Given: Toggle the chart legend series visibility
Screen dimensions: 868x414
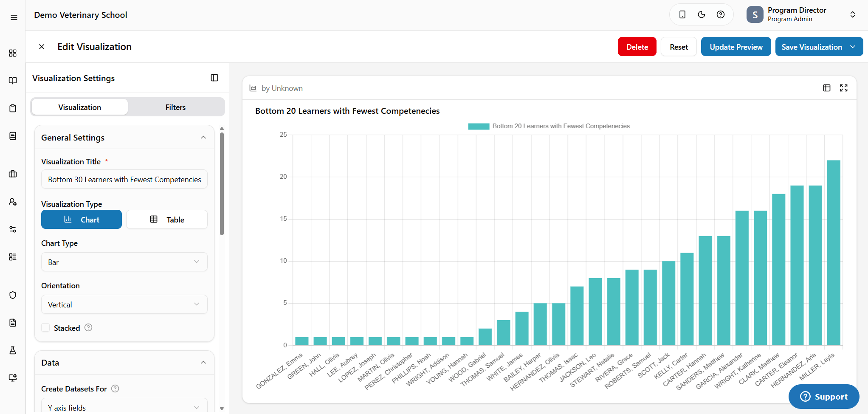Looking at the screenshot, I should click(549, 126).
